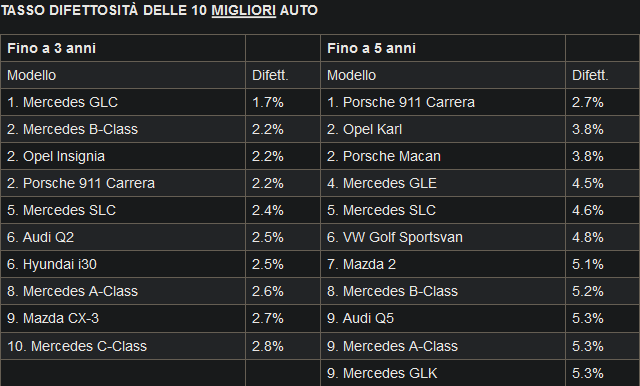The width and height of the screenshot is (640, 386).
Task: Click the Porsche Macan entry
Action: click(443, 156)
